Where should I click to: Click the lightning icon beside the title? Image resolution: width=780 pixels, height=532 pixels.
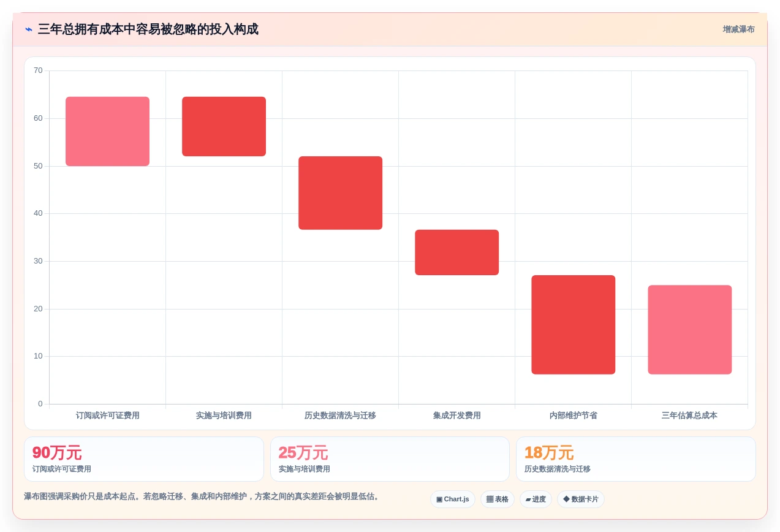[29, 29]
